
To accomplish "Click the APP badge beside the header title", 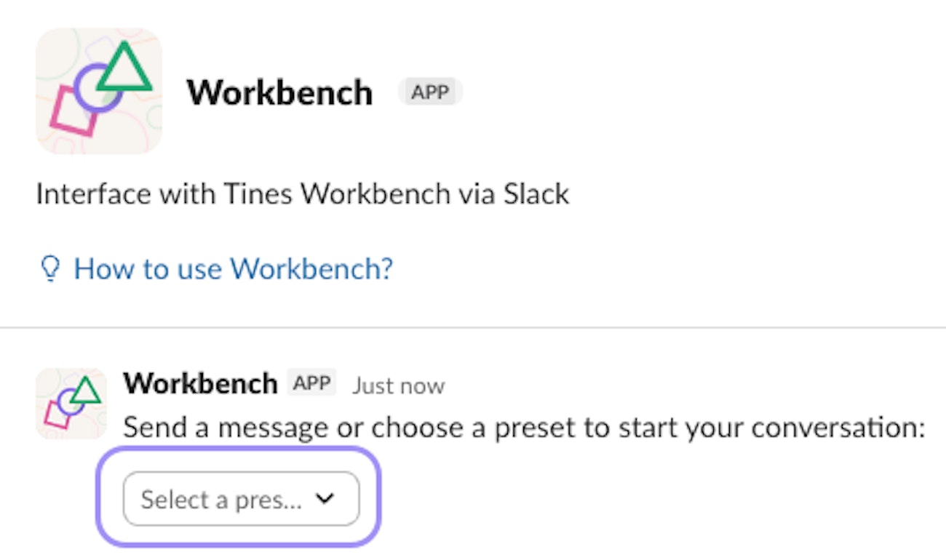I will point(430,92).
